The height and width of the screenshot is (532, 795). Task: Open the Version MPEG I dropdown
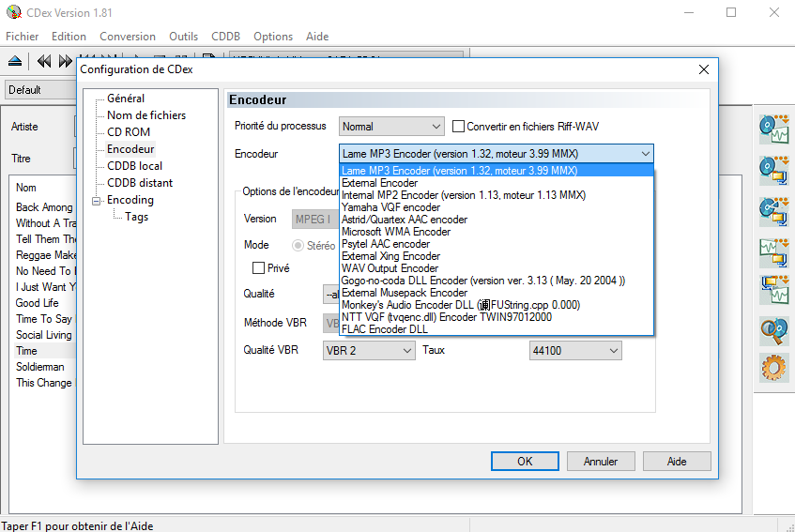tap(315, 219)
